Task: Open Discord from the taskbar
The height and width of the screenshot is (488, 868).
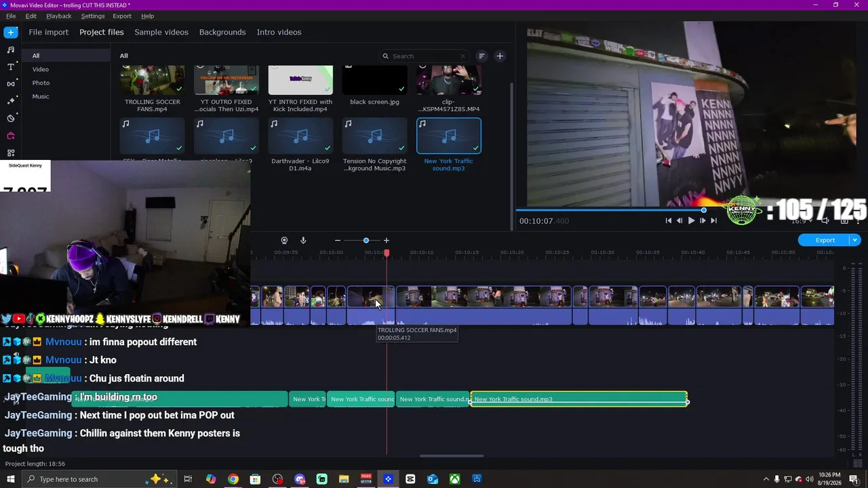Action: coord(300,479)
